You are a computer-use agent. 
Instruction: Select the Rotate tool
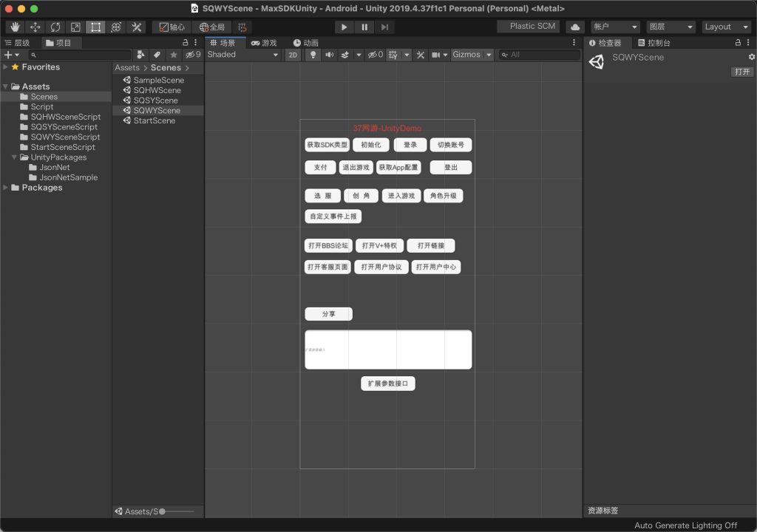coord(55,27)
